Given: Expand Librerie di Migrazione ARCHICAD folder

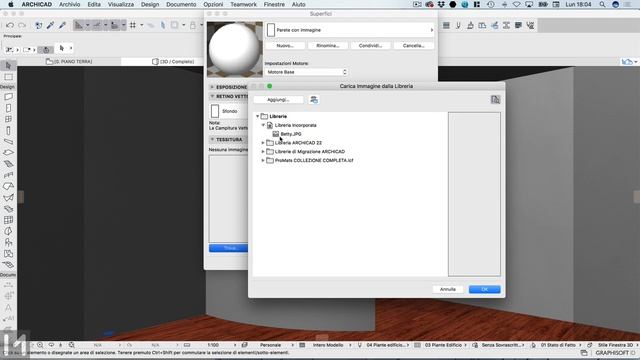Looking at the screenshot, I should (x=263, y=151).
